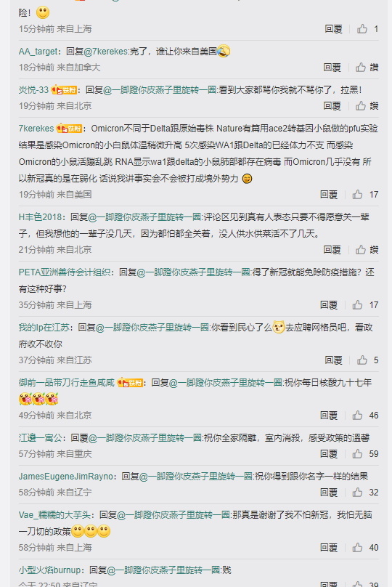Like the comment from 我的Ip在江苏

pyautogui.click(x=362, y=360)
